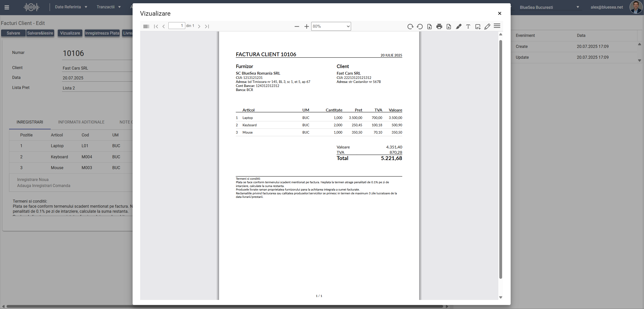The image size is (644, 309).
Task: Click the PDF vertical scrollbar thumb
Action: (x=501, y=159)
